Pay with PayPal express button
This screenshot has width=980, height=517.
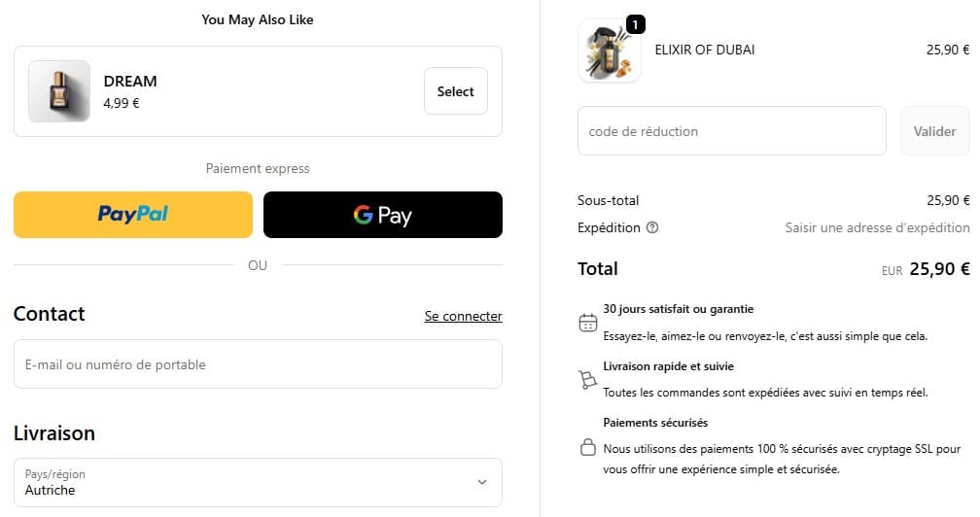tap(133, 215)
